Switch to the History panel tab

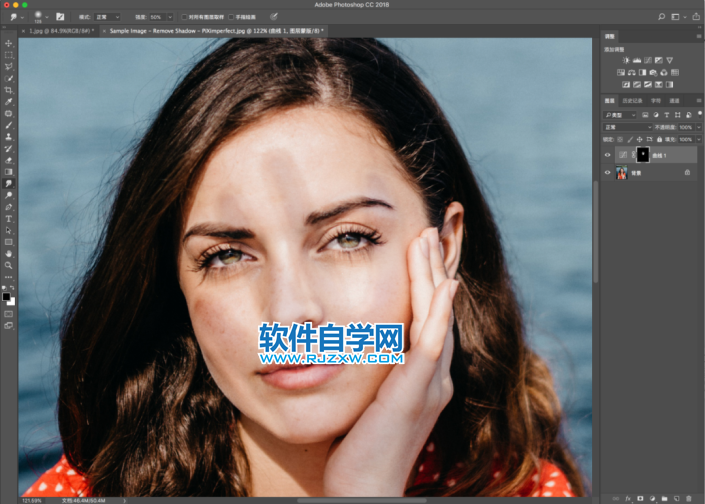click(x=632, y=101)
